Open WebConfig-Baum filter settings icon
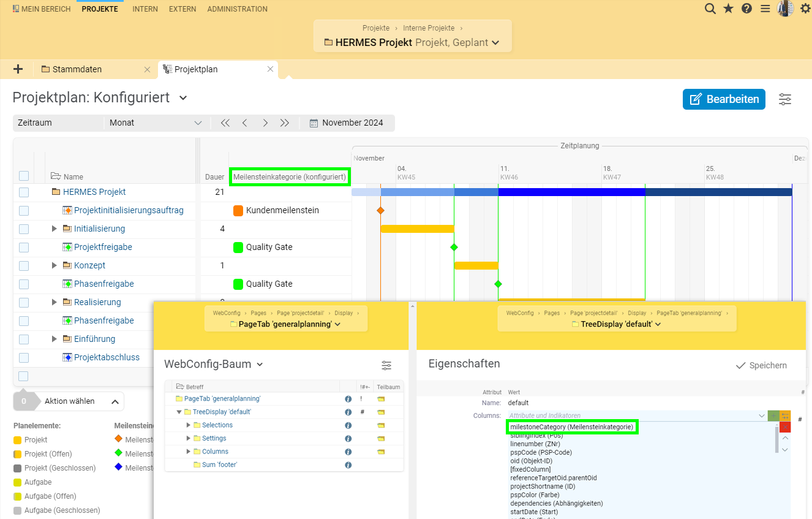Image resolution: width=812 pixels, height=519 pixels. (x=386, y=365)
